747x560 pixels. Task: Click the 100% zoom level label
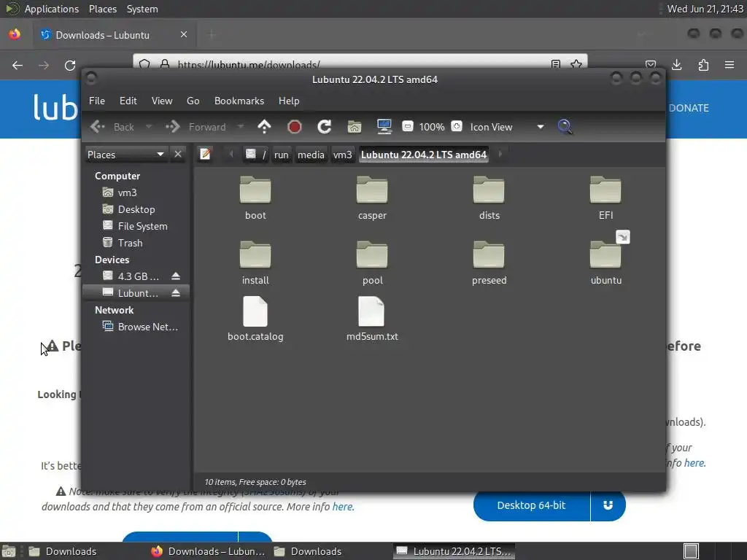pyautogui.click(x=432, y=127)
